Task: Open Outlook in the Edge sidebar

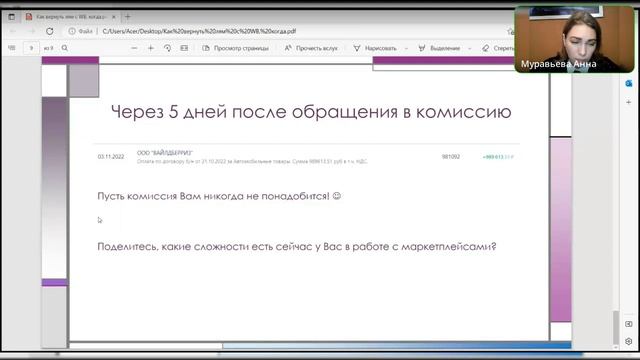Action: (629, 83)
